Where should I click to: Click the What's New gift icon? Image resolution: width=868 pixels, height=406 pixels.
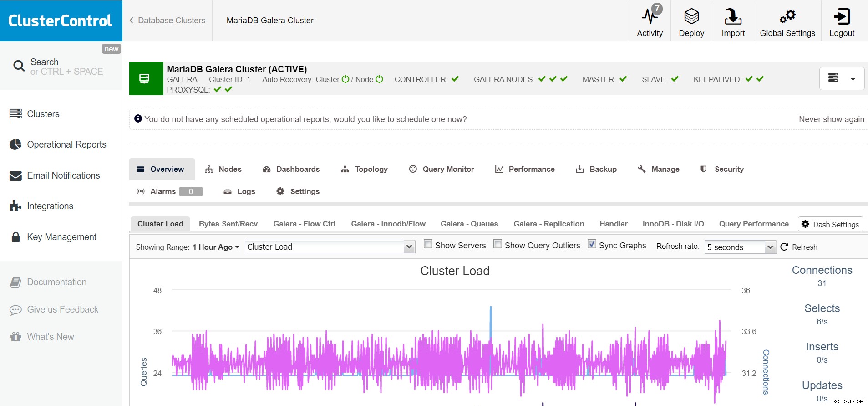pos(15,337)
